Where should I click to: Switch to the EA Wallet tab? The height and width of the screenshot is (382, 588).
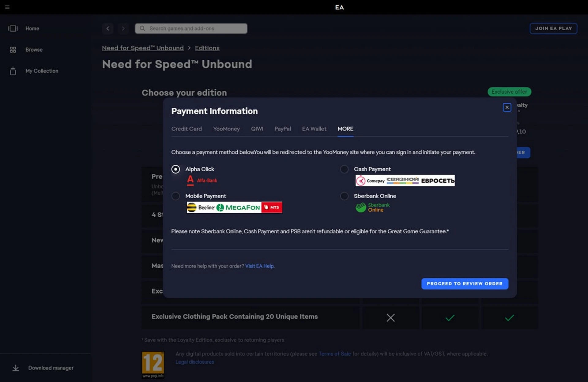tap(314, 129)
